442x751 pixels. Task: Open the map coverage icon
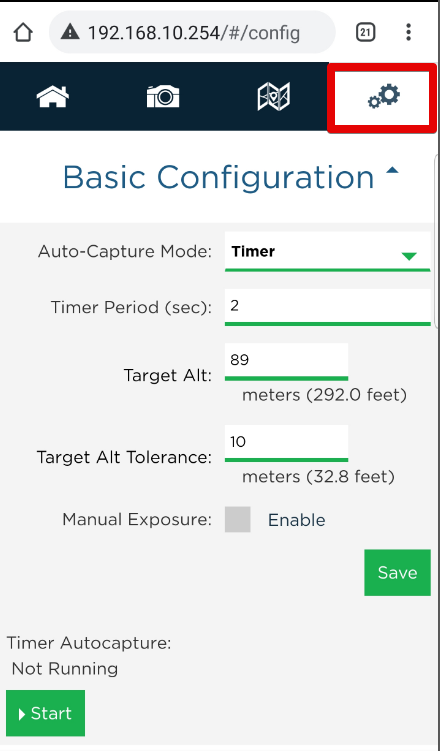pos(273,96)
